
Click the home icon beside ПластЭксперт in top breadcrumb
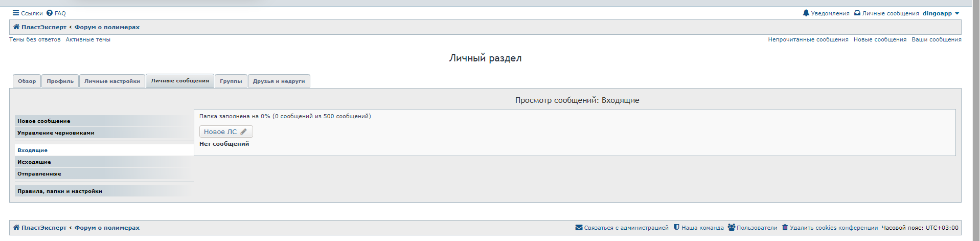16,27
